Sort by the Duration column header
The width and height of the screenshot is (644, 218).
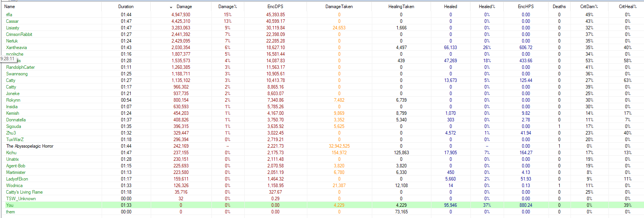click(126, 7)
